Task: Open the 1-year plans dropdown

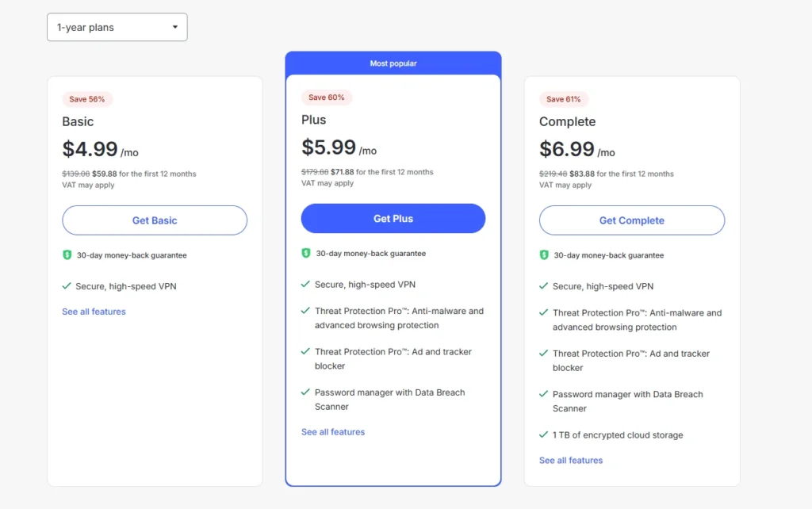Action: pyautogui.click(x=117, y=27)
